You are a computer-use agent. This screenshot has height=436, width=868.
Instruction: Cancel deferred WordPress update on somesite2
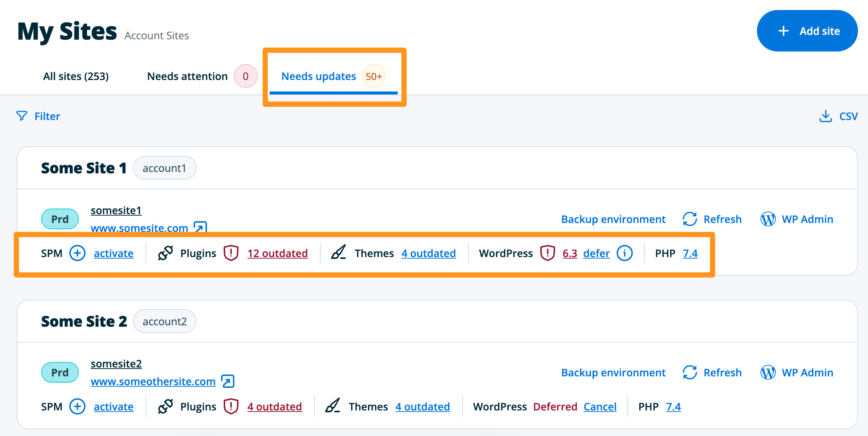(x=600, y=407)
